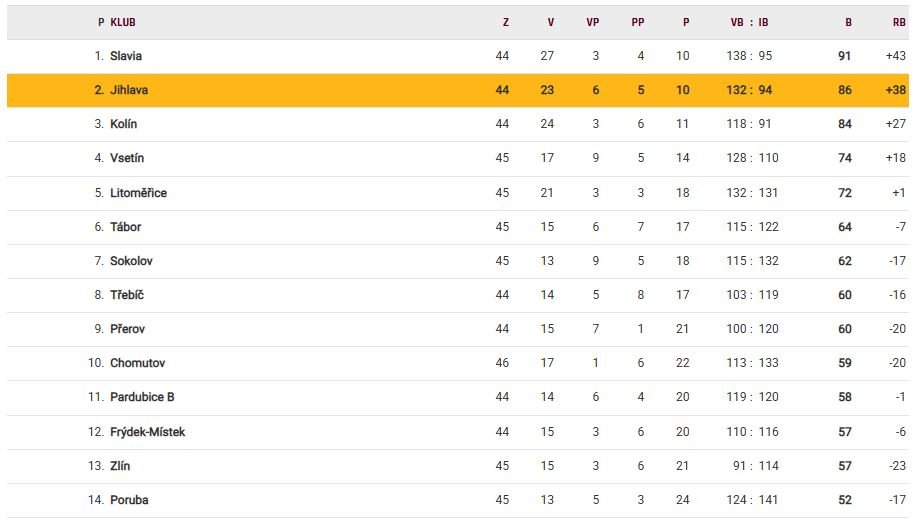Open the Tábor team link
This screenshot has width=920, height=527.
126,227
